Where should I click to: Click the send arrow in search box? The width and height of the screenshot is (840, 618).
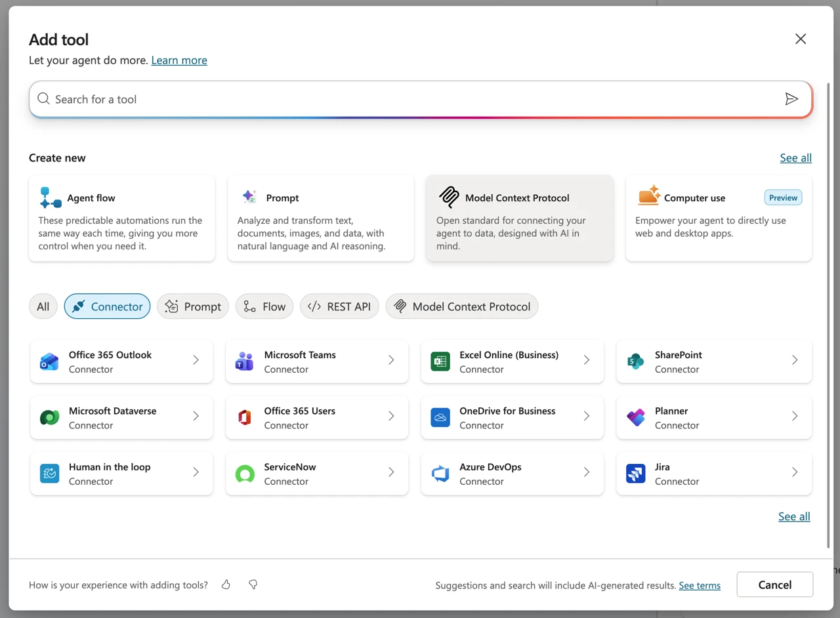(791, 99)
